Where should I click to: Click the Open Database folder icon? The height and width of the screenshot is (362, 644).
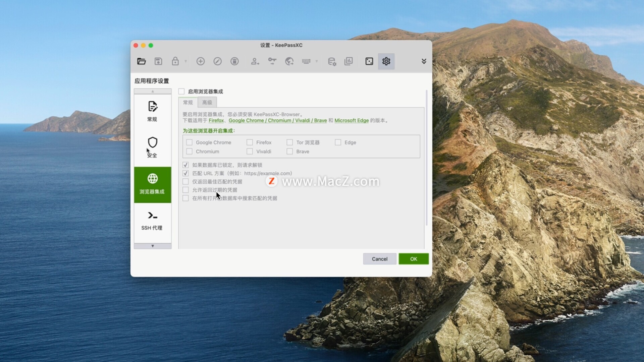click(x=141, y=61)
